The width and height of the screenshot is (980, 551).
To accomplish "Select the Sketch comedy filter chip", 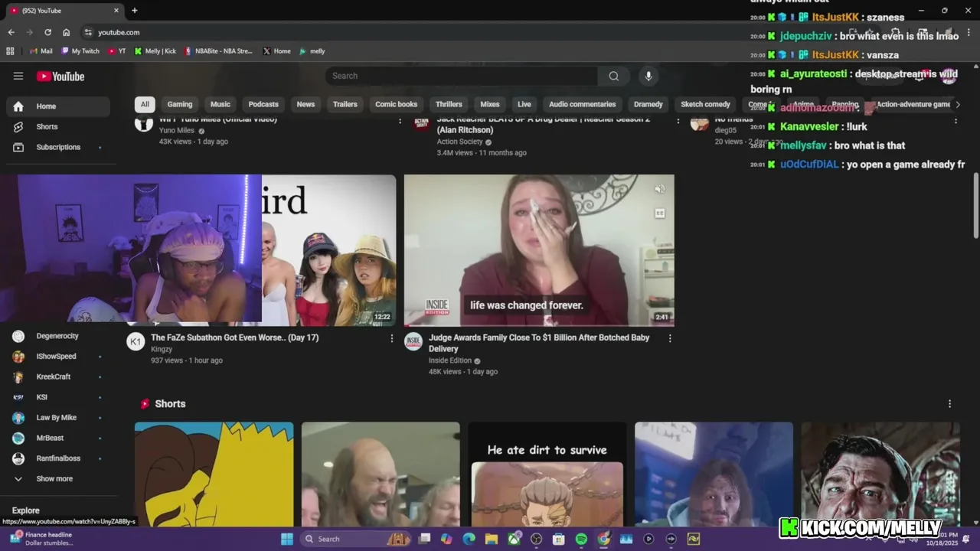I will pos(706,104).
